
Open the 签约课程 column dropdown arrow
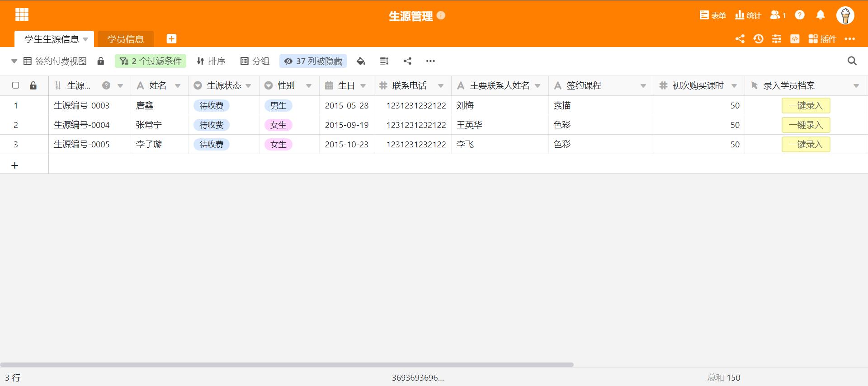point(643,86)
